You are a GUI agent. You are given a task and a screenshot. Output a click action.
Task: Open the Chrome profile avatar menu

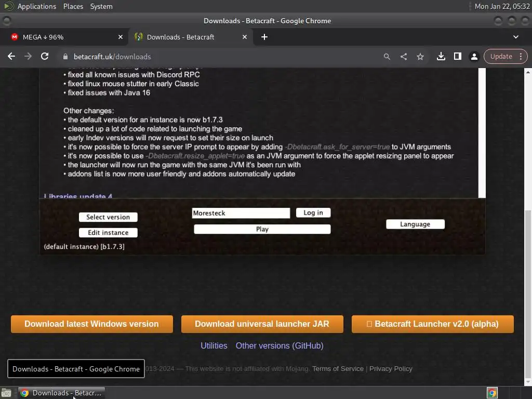[474, 57]
